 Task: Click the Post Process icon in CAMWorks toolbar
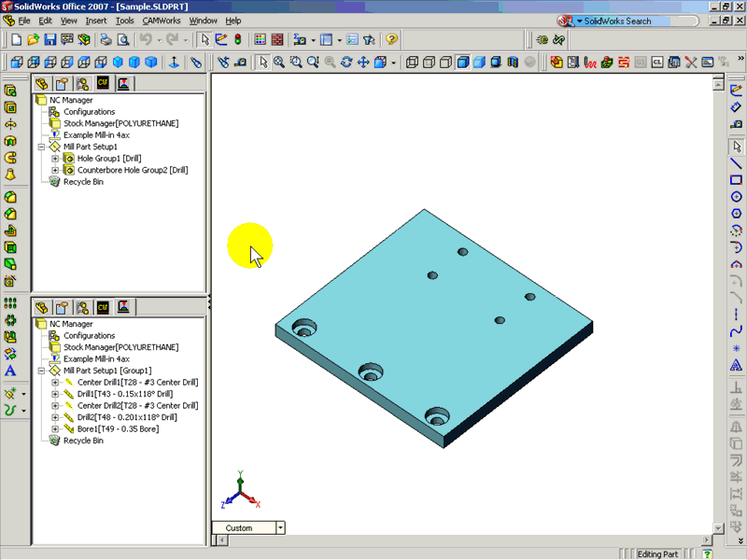[641, 63]
